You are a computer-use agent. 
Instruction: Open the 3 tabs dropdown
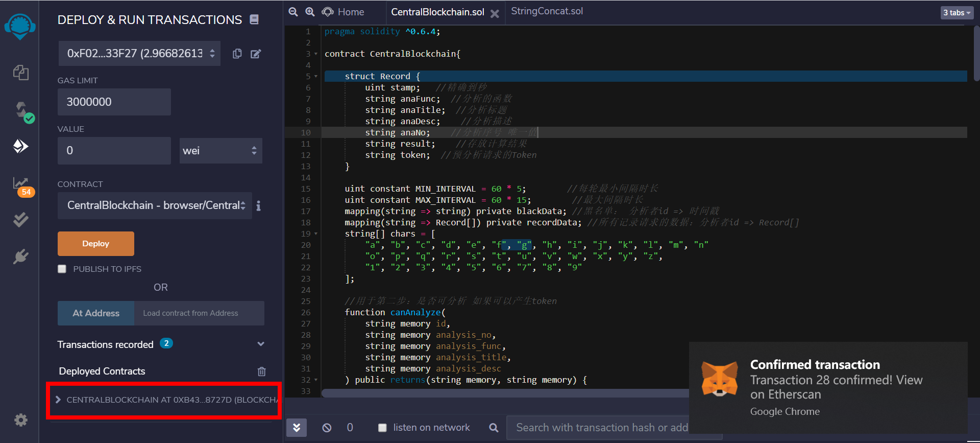tap(957, 13)
